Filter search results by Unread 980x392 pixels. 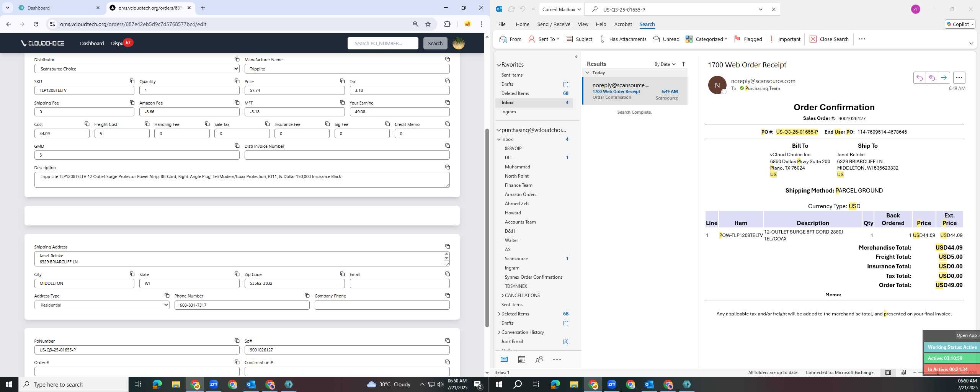point(666,39)
